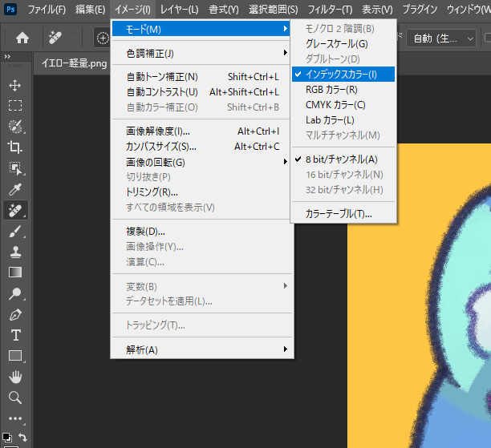Select the Horizontal Type tool

pos(15,335)
